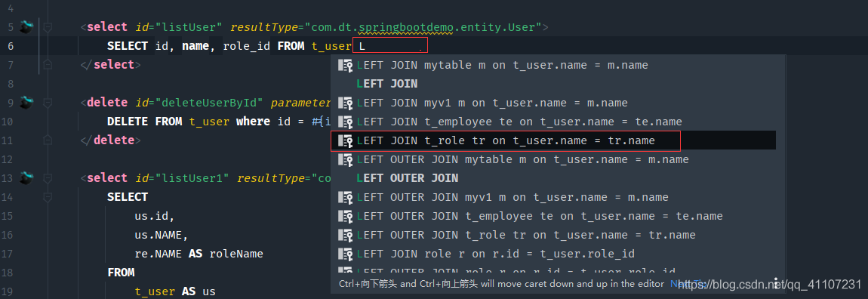Click icon of LEFT OUTER JOIN mytable m suggestion
This screenshot has height=299, width=868.
click(346, 159)
